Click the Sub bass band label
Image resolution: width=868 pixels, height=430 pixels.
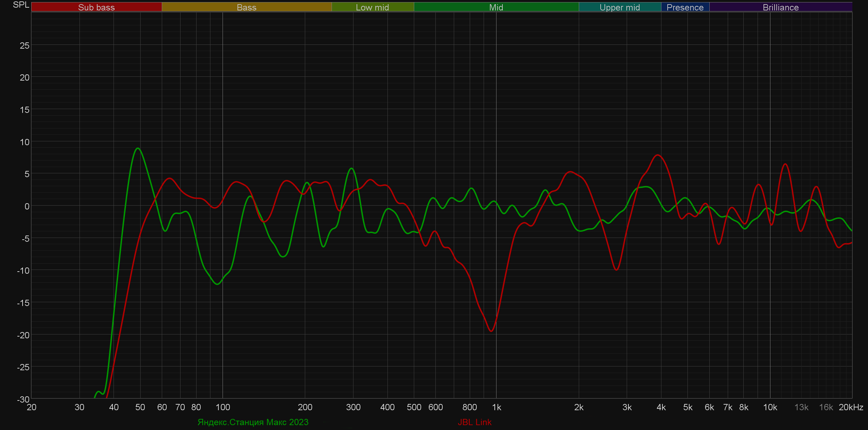(x=96, y=7)
